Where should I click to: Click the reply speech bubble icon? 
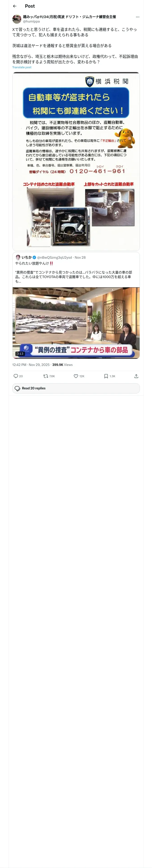point(16,376)
